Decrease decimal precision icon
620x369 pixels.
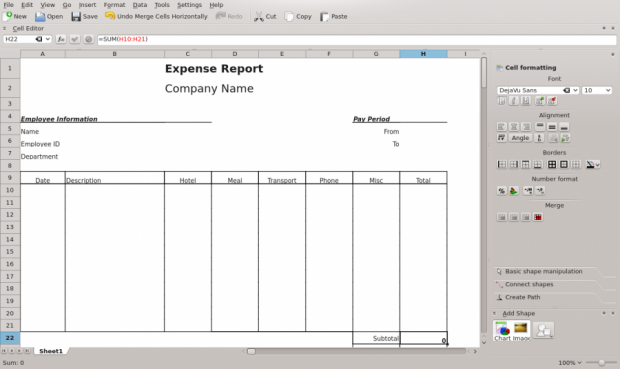click(540, 191)
